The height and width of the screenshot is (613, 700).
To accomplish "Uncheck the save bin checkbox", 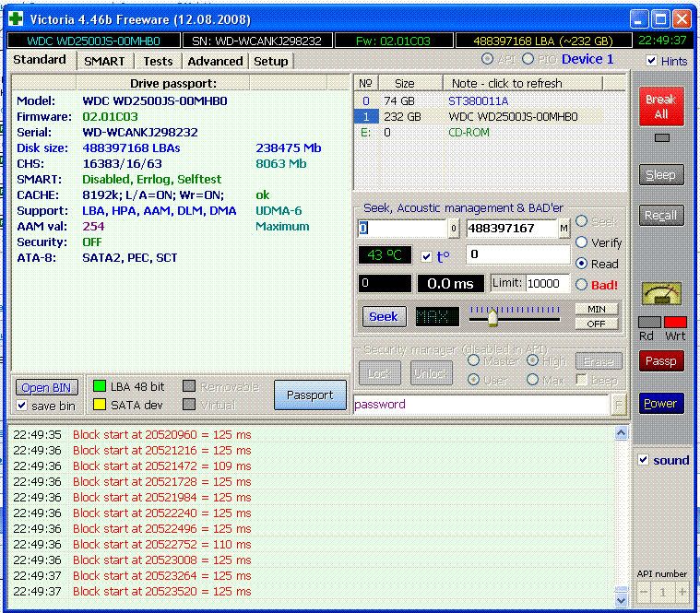I will coord(23,406).
